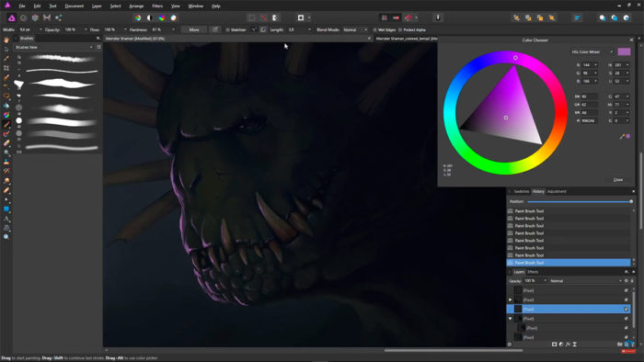Click the force pressure icon next to More
This screenshot has width=644, height=362.
(x=214, y=29)
